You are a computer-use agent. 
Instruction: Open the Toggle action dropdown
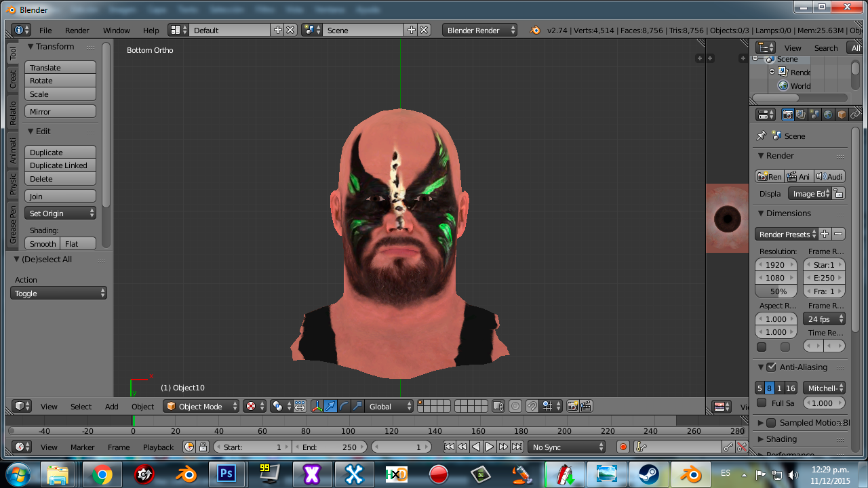pos(58,293)
